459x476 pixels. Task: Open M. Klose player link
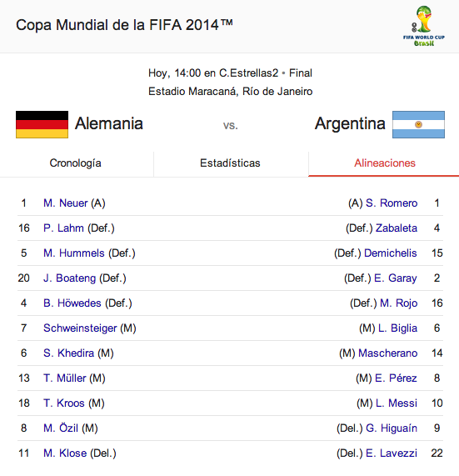pos(65,453)
